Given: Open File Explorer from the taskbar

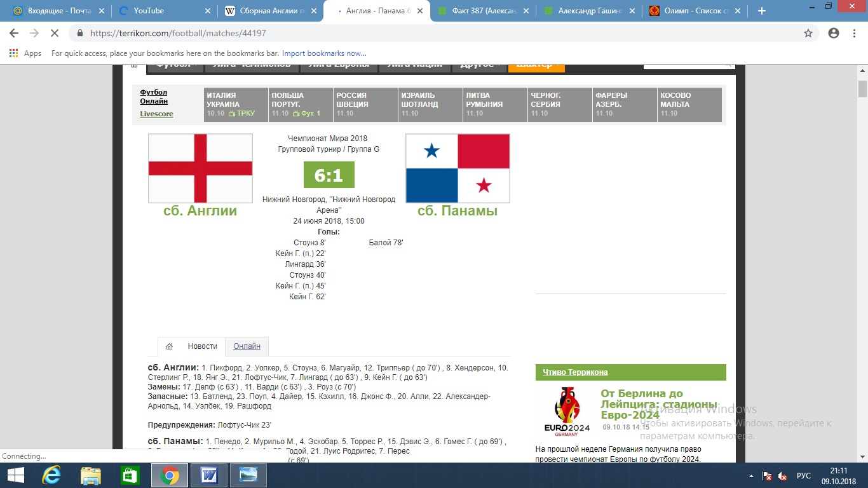Looking at the screenshot, I should pyautogui.click(x=91, y=475).
